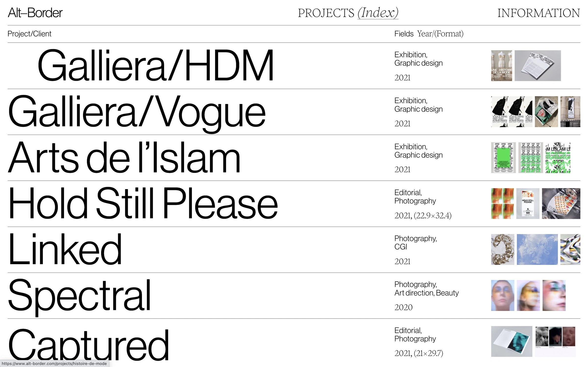Click the green square Arts de l'Islam thumbnail
The image size is (588, 367).
(503, 158)
